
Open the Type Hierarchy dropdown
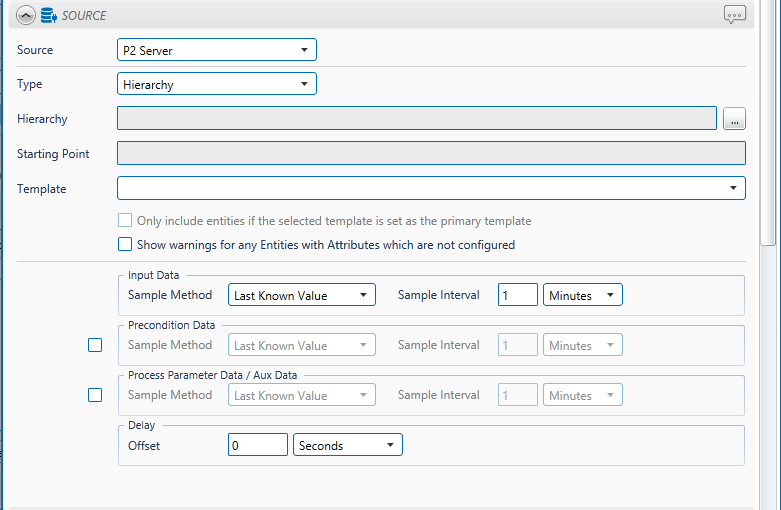(217, 85)
